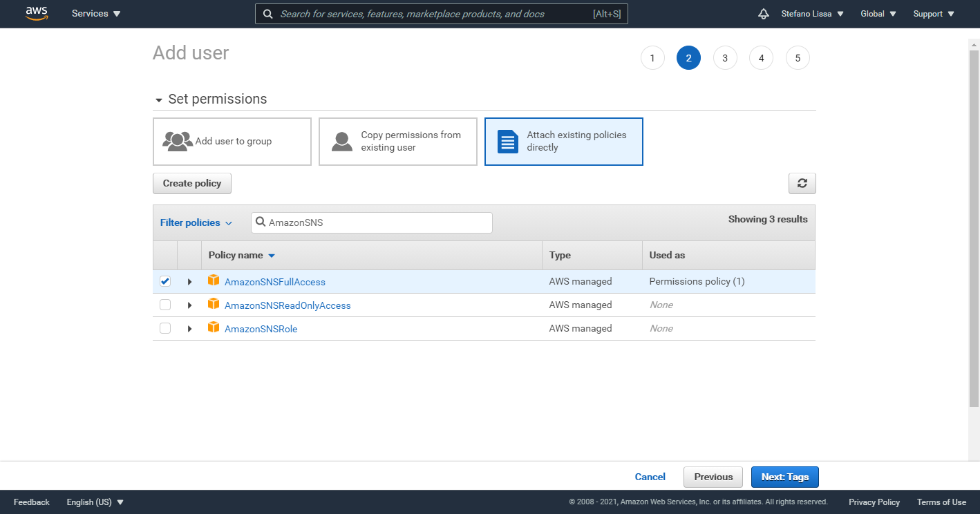This screenshot has height=514, width=980.
Task: Click the AmazonSNSRole policy box icon
Action: tap(214, 327)
